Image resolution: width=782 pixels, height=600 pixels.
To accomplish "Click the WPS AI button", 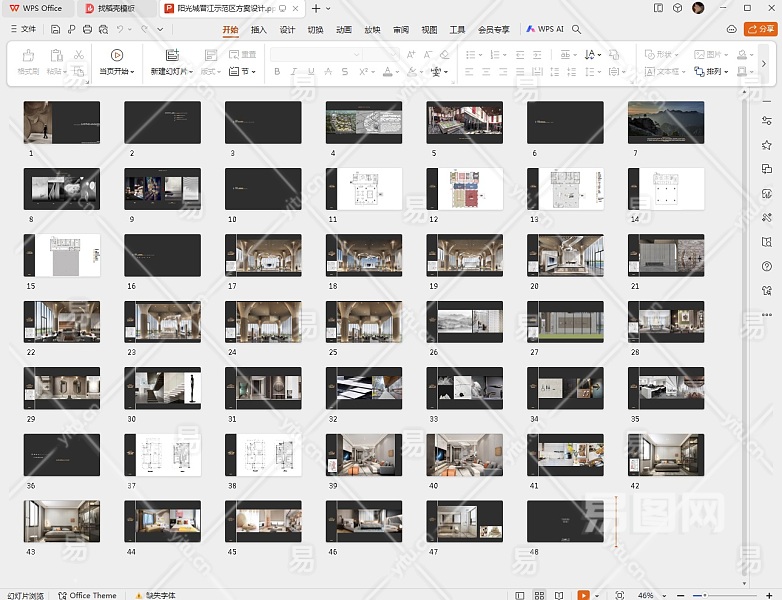I will tap(545, 30).
